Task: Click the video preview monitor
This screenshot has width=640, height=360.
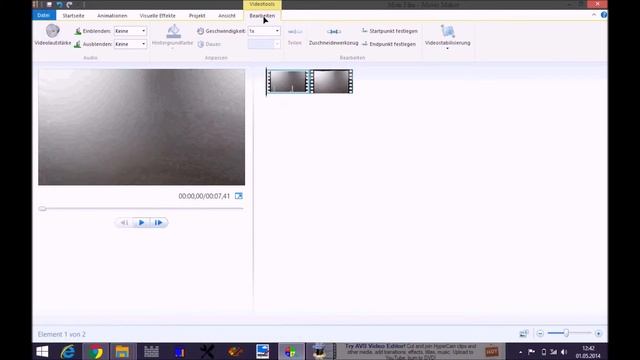Action: point(142,127)
